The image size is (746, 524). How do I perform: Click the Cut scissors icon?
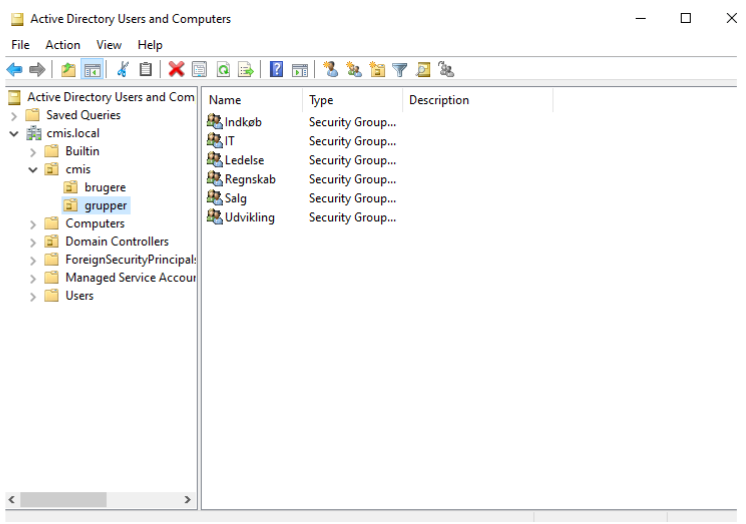[122, 69]
